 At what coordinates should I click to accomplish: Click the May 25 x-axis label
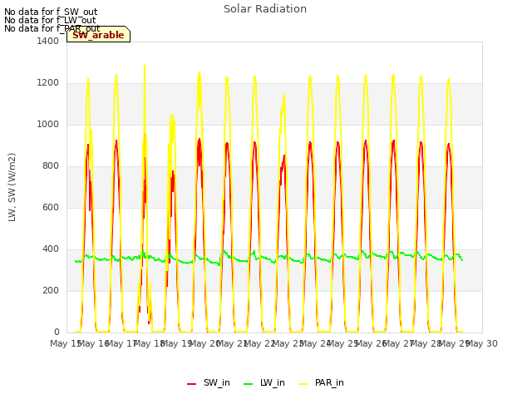[343, 343]
